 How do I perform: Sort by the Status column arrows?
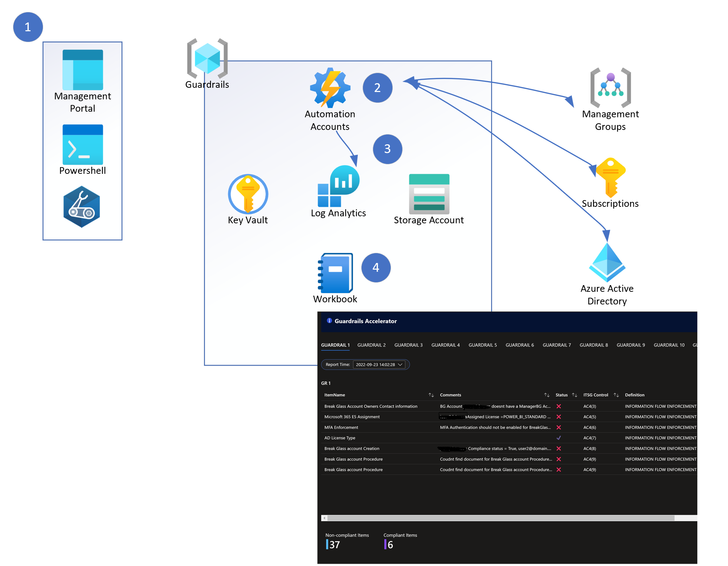pos(574,395)
